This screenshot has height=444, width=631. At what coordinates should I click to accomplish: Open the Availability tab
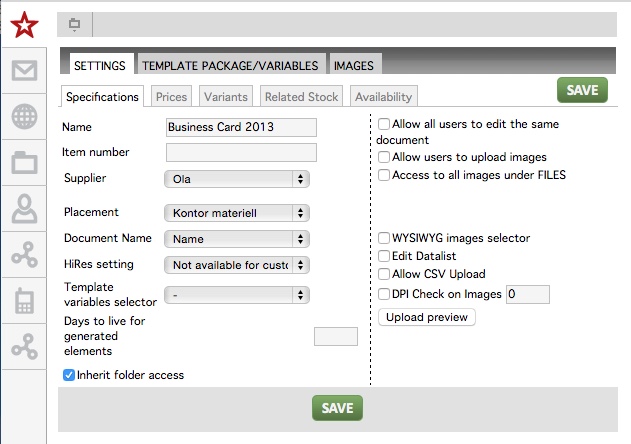tap(384, 97)
